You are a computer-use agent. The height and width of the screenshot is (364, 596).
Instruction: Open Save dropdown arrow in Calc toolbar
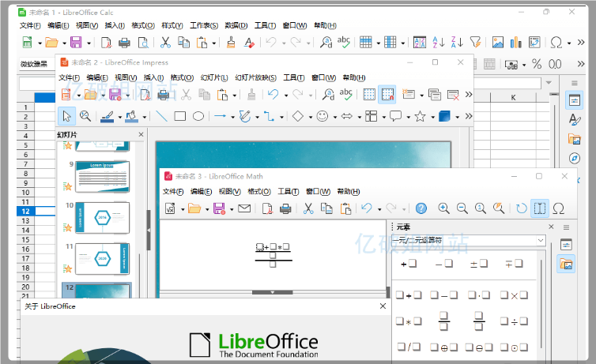(x=89, y=43)
